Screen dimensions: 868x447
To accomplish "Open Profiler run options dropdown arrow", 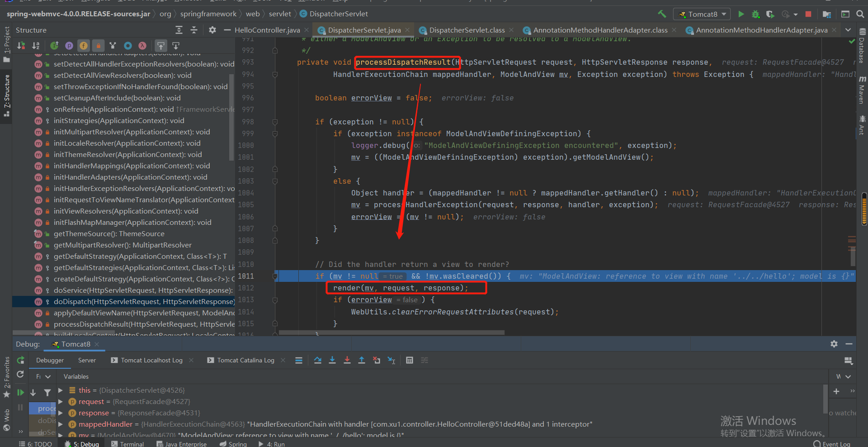I will coord(795,14).
